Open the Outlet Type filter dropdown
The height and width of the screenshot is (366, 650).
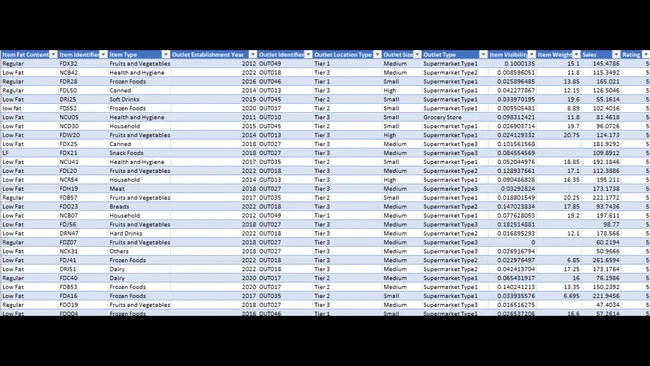pyautogui.click(x=483, y=55)
